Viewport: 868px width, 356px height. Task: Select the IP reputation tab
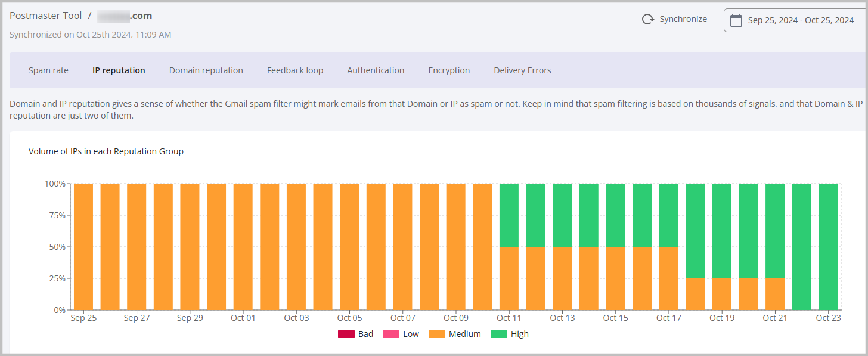tap(119, 70)
